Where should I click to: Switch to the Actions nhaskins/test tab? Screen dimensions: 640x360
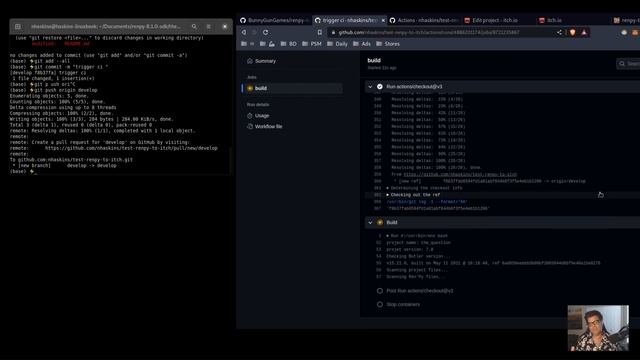tap(424, 20)
